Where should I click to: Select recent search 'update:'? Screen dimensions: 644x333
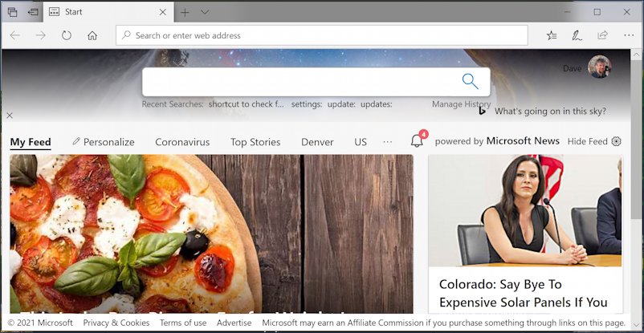click(341, 104)
